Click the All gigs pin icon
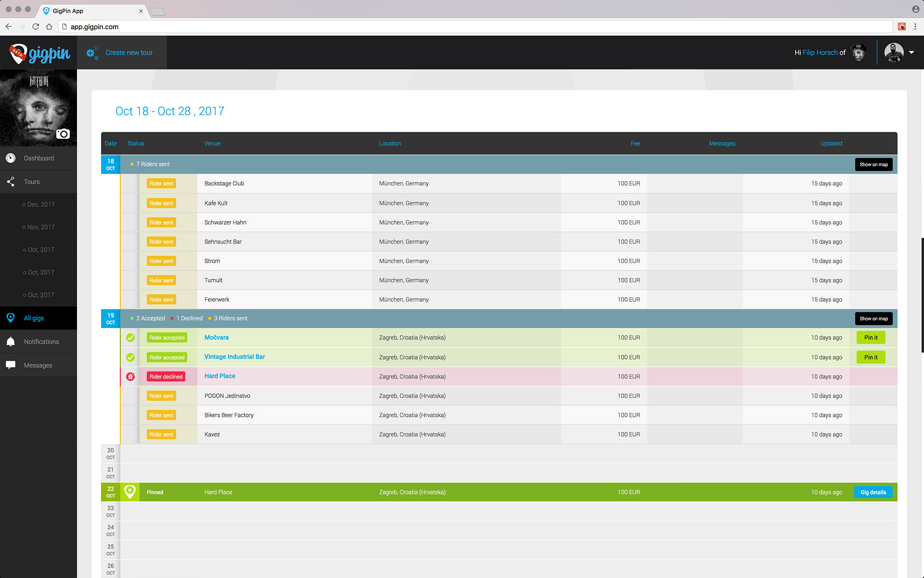924x578 pixels. (11, 318)
